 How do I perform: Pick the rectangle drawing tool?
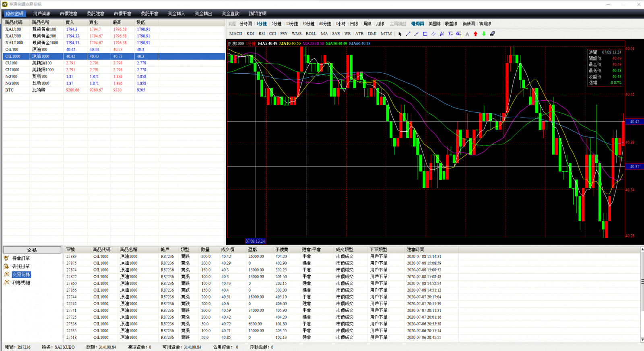click(425, 34)
